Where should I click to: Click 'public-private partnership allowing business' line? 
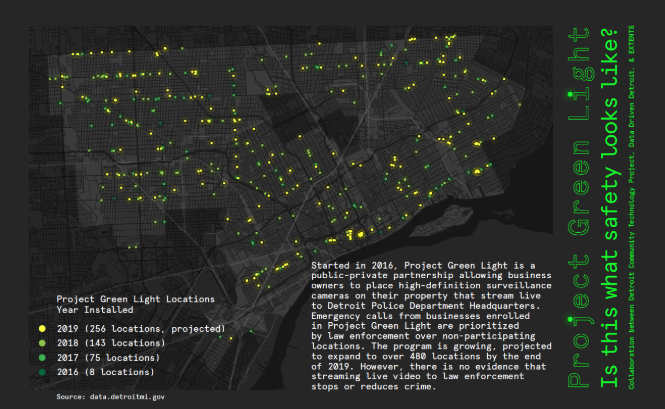pos(431,275)
